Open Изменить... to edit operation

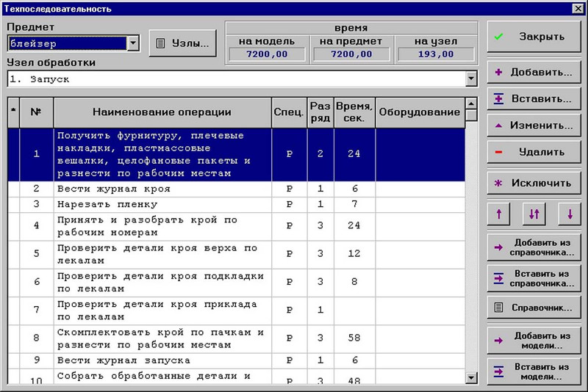click(x=534, y=126)
